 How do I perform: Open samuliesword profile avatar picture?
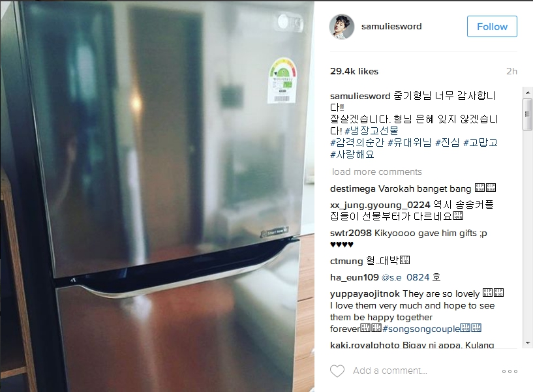click(x=342, y=27)
